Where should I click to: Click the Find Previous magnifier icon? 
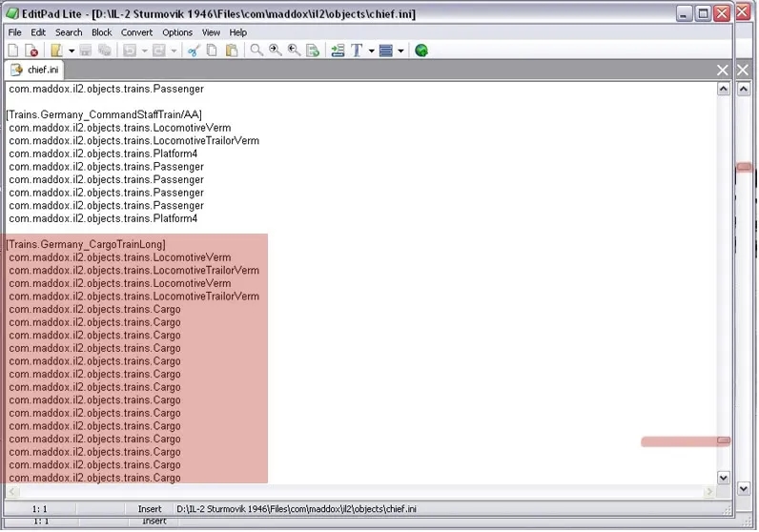pos(294,51)
